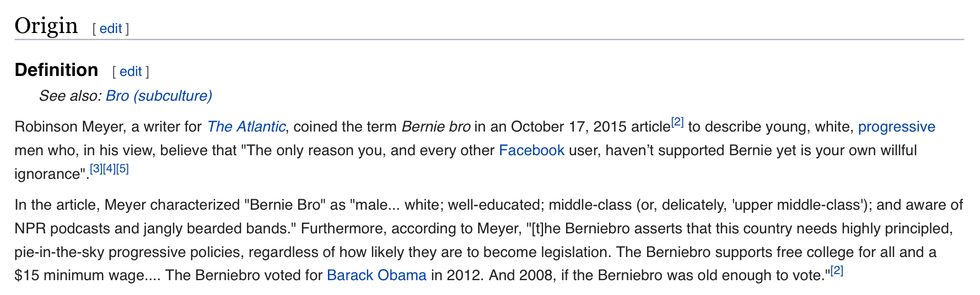
Task: Click the Origin section heading
Action: click(x=46, y=26)
